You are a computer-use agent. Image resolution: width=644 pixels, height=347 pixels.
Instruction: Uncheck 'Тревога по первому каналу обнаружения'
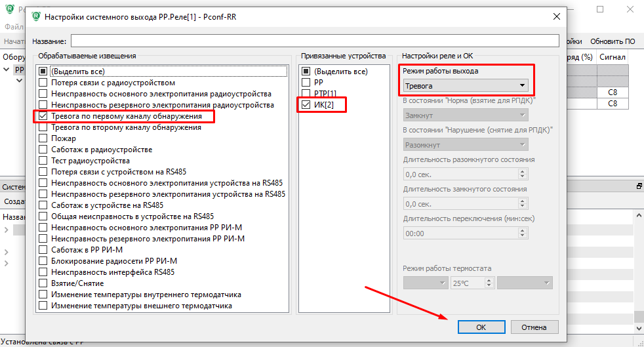coord(43,116)
